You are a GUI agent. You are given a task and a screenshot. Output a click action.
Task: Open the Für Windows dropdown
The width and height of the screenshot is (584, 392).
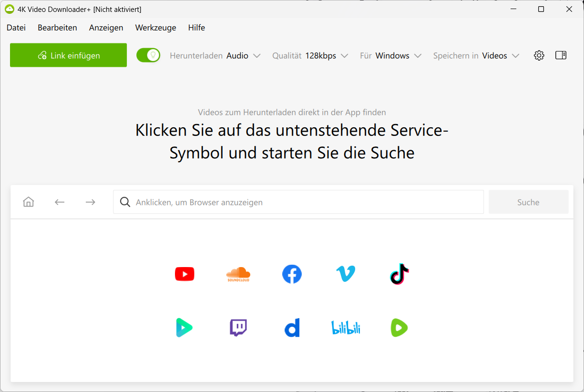point(390,56)
